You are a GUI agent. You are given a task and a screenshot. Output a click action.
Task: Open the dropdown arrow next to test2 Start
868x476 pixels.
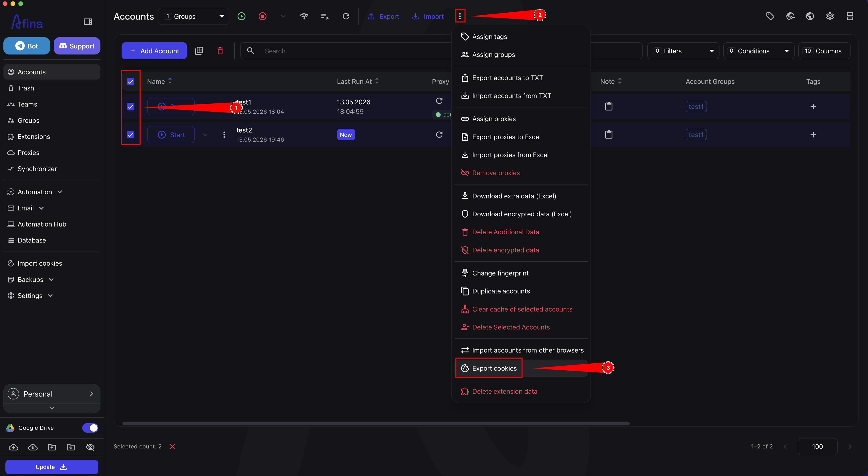click(x=205, y=135)
